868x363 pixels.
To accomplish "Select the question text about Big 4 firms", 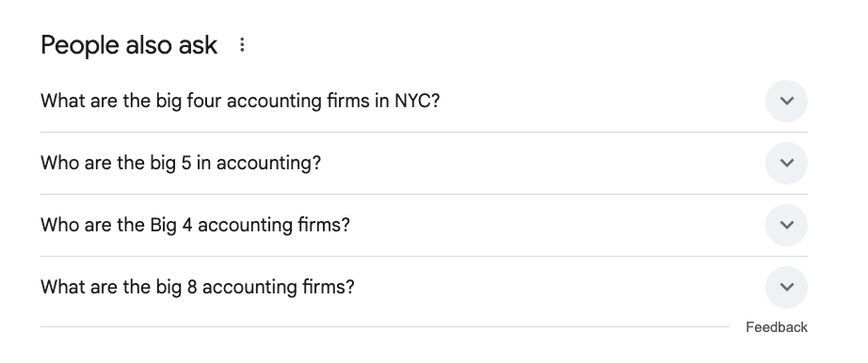I will point(195,225).
